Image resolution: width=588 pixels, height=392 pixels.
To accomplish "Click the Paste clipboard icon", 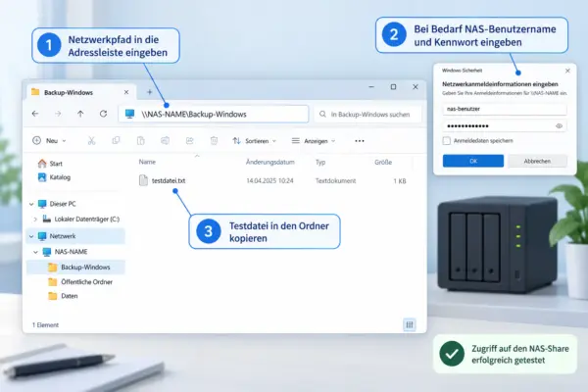I will click(x=140, y=141).
